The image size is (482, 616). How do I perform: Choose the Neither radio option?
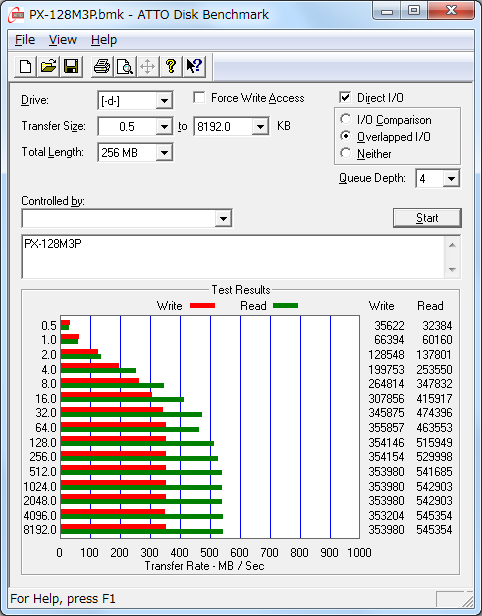click(345, 153)
